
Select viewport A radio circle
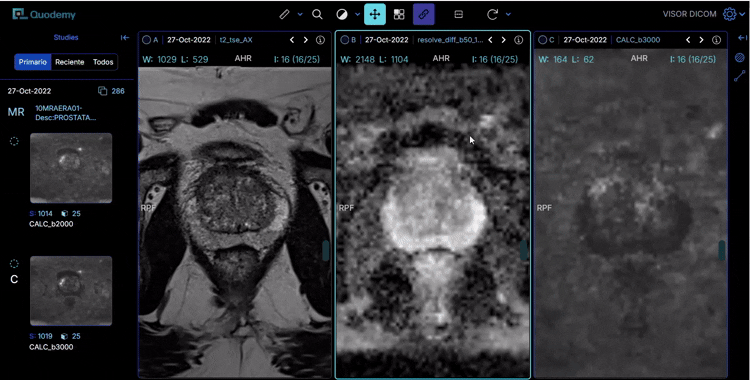(146, 40)
